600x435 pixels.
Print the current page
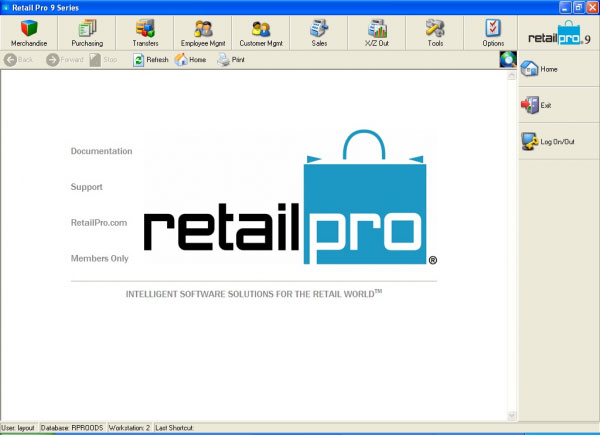[x=231, y=60]
